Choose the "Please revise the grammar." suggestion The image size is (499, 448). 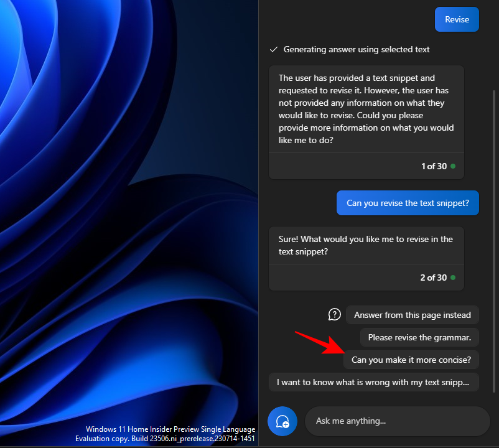tap(419, 337)
